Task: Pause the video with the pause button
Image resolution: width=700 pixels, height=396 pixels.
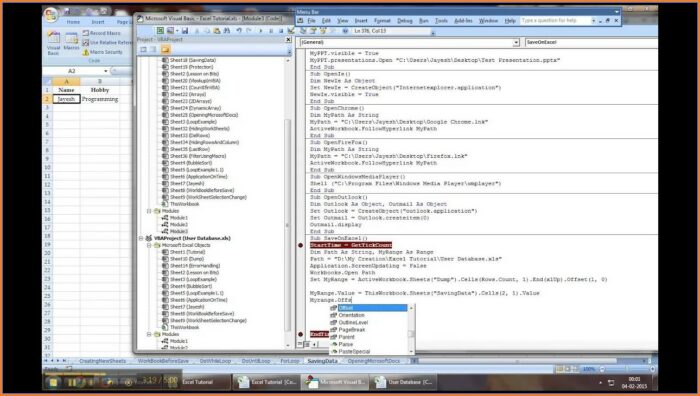Action: point(71,382)
